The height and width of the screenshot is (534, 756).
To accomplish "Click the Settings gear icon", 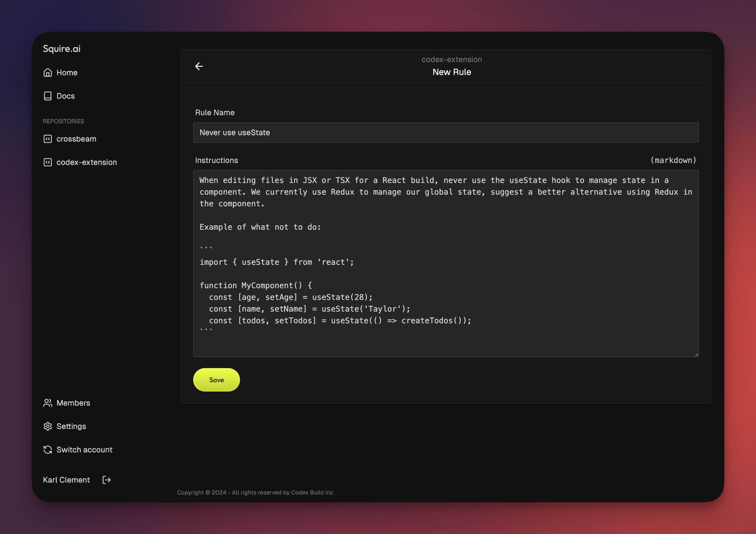I will [x=48, y=426].
